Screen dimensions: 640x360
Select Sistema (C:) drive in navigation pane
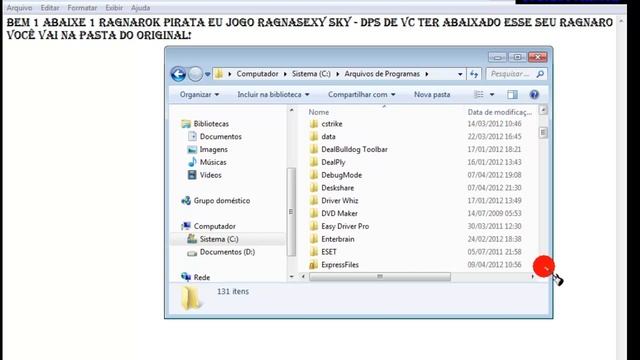tap(219, 239)
